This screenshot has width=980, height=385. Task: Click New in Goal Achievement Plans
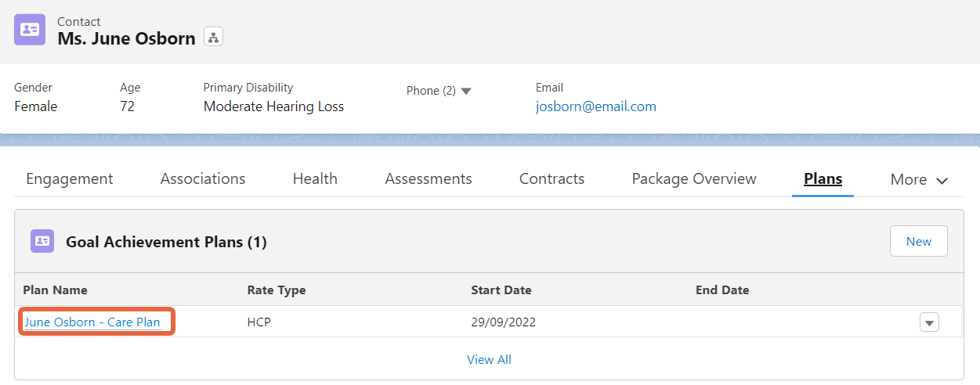[919, 241]
